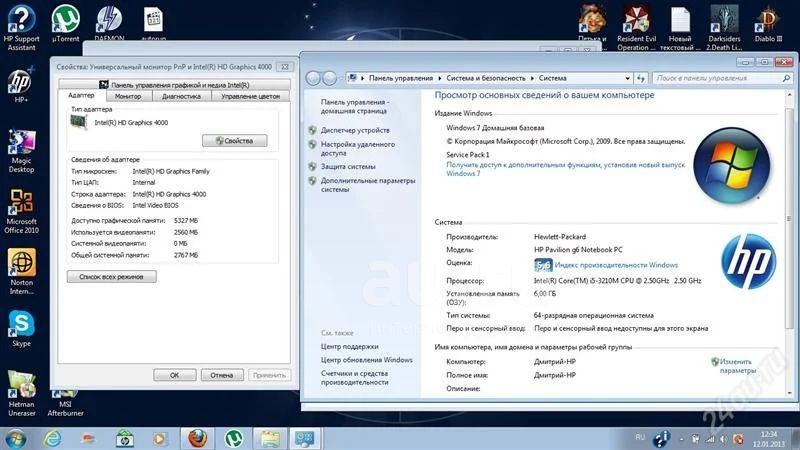800x450 pixels.
Task: Open Защита системы link
Action: 348,166
